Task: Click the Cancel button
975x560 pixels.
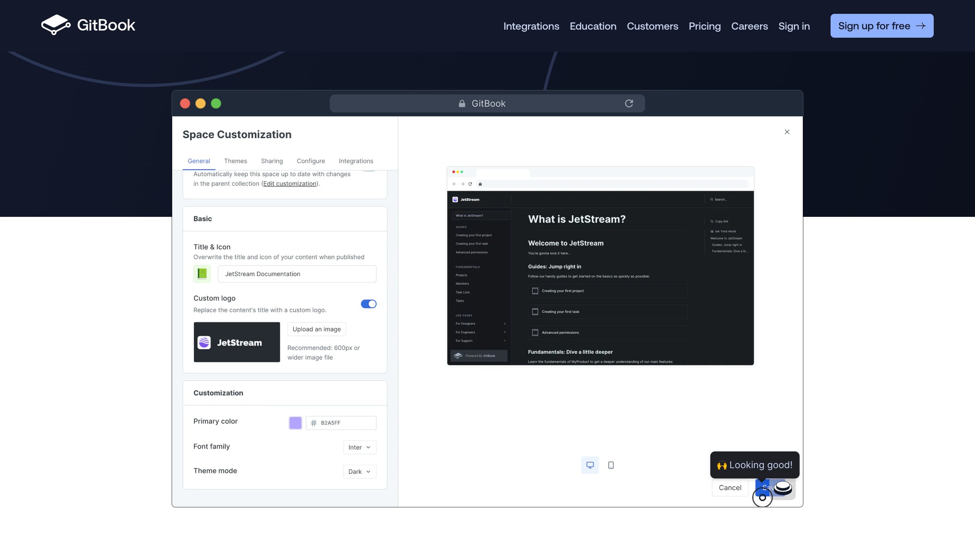Action: [730, 487]
